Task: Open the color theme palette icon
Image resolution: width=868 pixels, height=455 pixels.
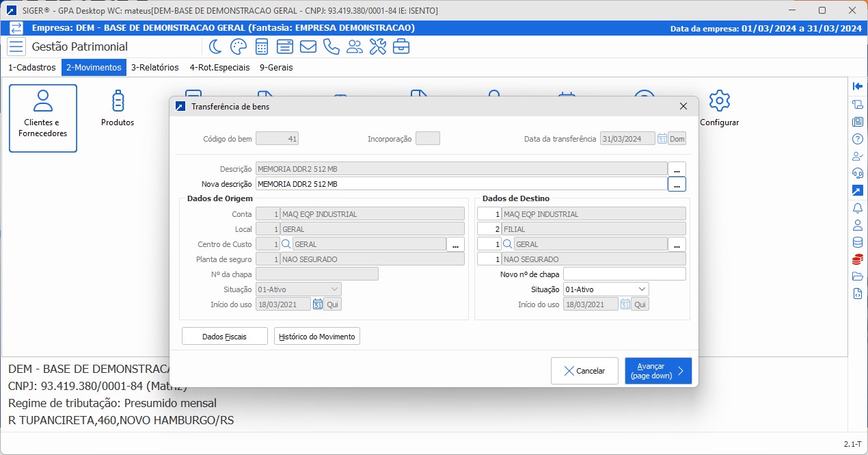Action: click(x=238, y=47)
